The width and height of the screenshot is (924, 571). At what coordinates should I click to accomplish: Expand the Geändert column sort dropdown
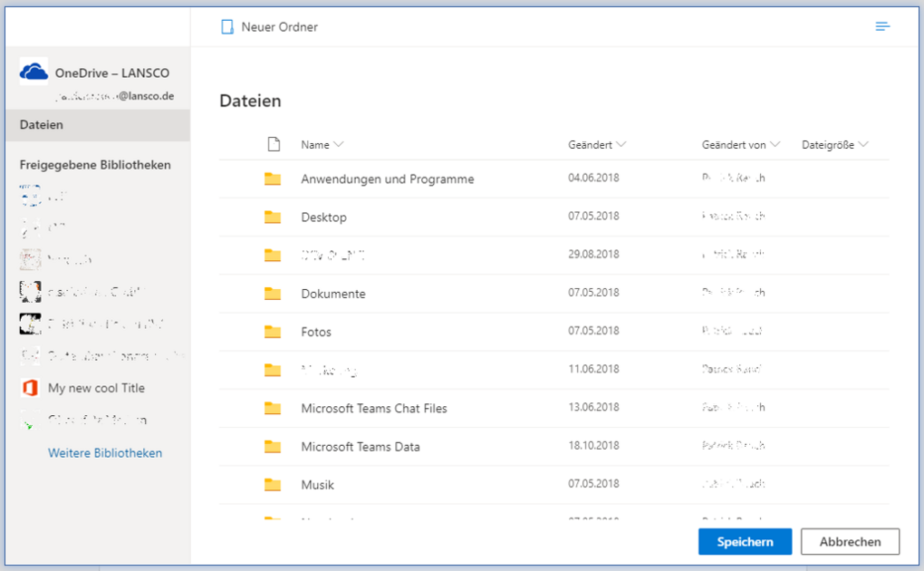(621, 144)
